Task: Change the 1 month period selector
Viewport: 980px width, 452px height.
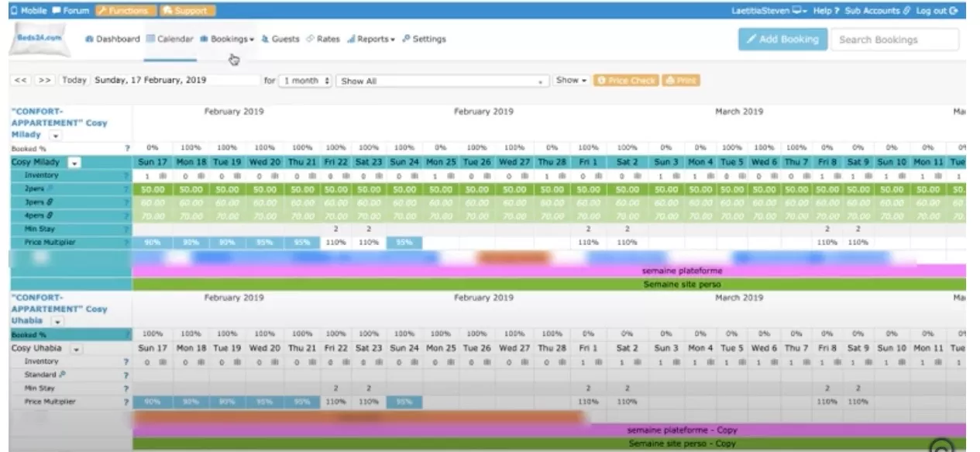Action: click(x=306, y=81)
